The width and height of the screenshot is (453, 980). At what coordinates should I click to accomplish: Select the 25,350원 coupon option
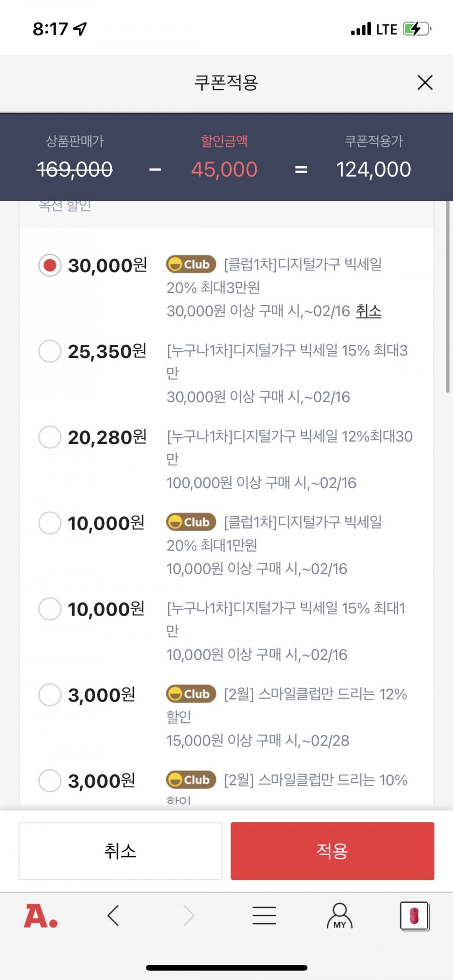tap(50, 351)
